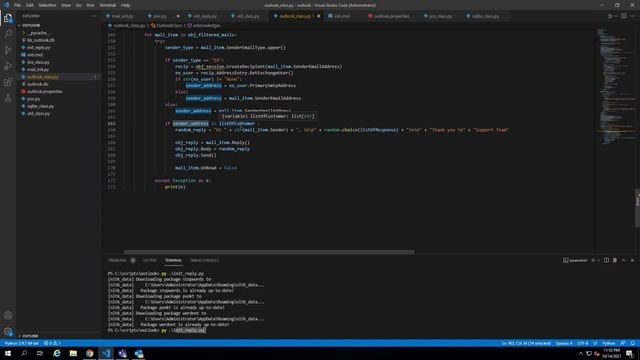Viewport: 640px width, 360px height.
Task: Open the terminal launch profile dropdown arrow
Action: click(x=598, y=260)
